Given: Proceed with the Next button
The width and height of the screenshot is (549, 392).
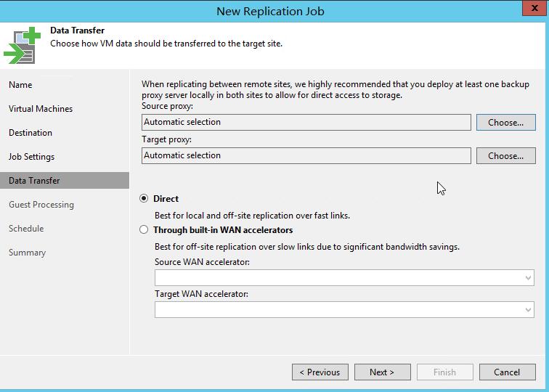Looking at the screenshot, I should coord(382,372).
